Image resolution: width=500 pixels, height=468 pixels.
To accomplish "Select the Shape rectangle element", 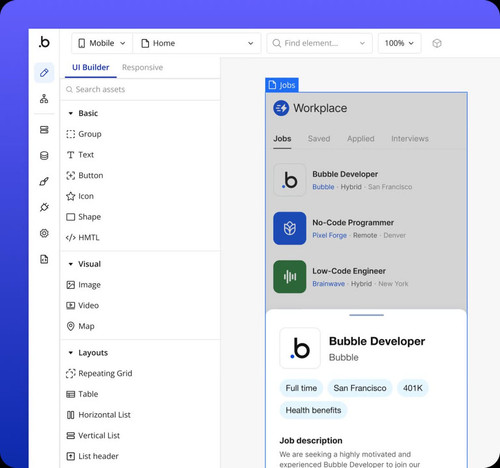I will [x=70, y=217].
